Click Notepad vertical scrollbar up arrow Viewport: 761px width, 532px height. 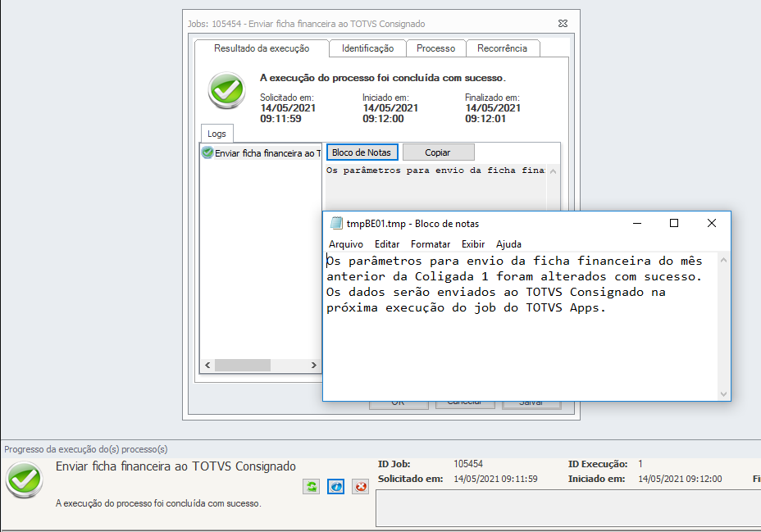tap(723, 261)
